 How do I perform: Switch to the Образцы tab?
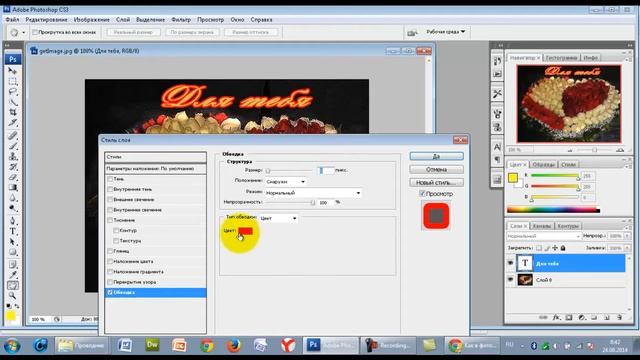544,164
